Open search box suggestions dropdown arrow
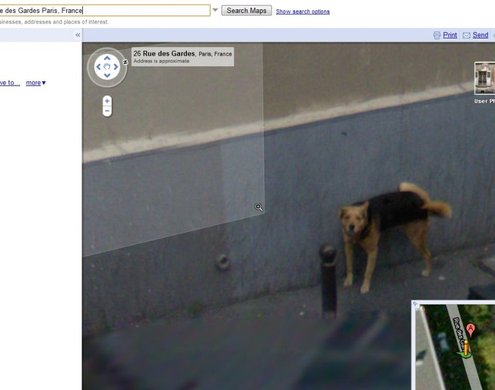Viewport: 495px width, 390px height. pos(215,10)
